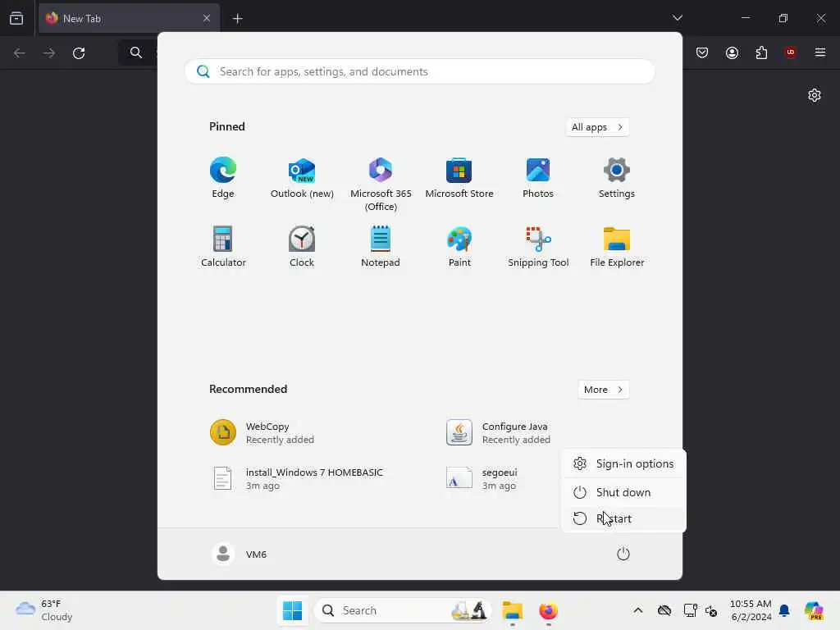Image resolution: width=840 pixels, height=630 pixels.
Task: Click the Windows Start button on taskbar
Action: [292, 610]
